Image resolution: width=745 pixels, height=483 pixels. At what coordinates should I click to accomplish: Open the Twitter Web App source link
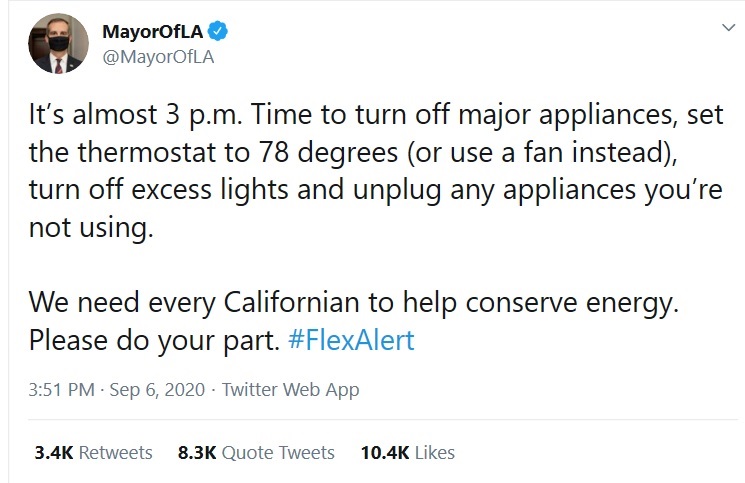pyautogui.click(x=293, y=390)
